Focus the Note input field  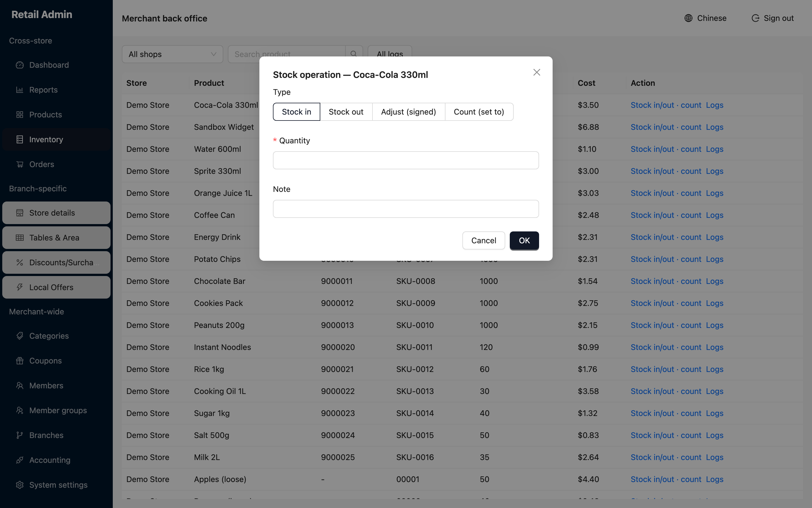tap(406, 209)
